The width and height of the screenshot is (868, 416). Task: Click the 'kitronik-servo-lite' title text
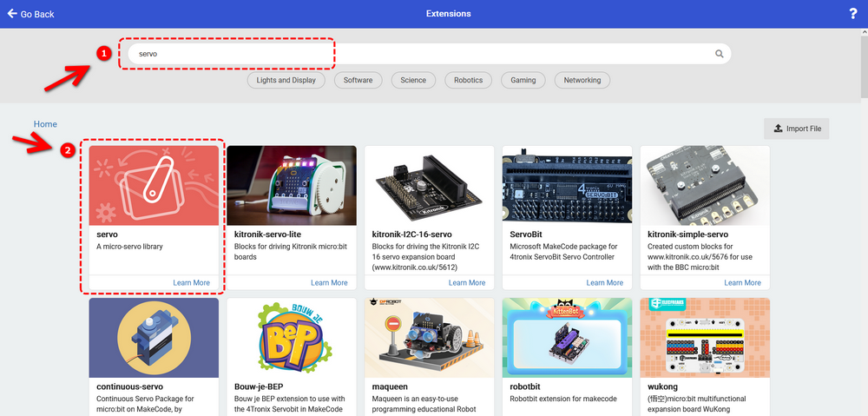pos(268,234)
